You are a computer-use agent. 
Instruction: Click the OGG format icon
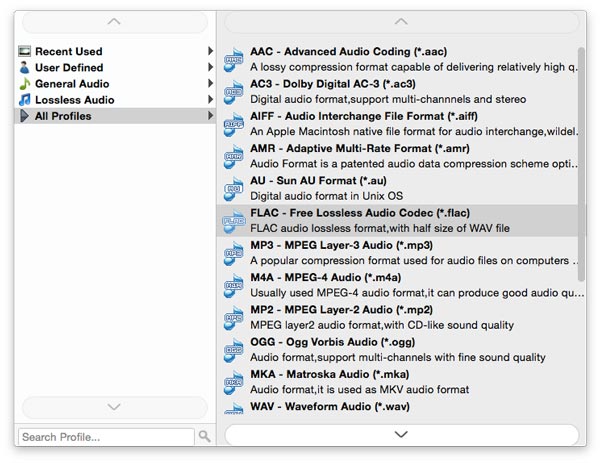[234, 350]
